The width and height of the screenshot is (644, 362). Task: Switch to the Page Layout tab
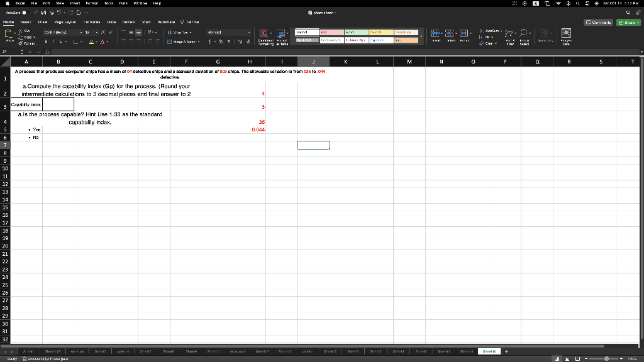coord(65,22)
